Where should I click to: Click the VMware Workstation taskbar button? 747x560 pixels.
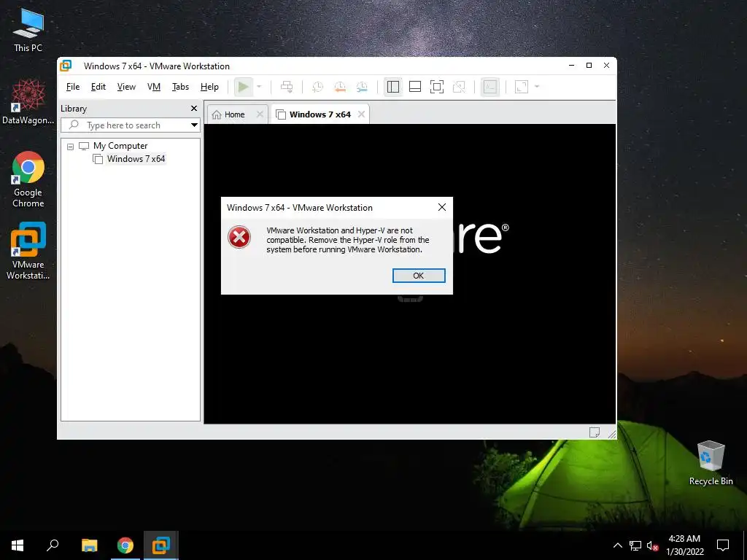pos(161,545)
